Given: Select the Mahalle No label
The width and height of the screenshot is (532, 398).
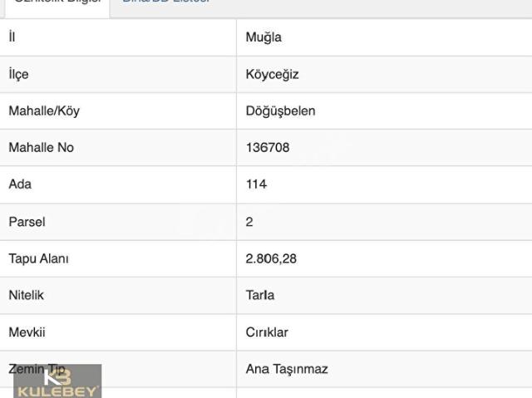Looking at the screenshot, I should [41, 147].
